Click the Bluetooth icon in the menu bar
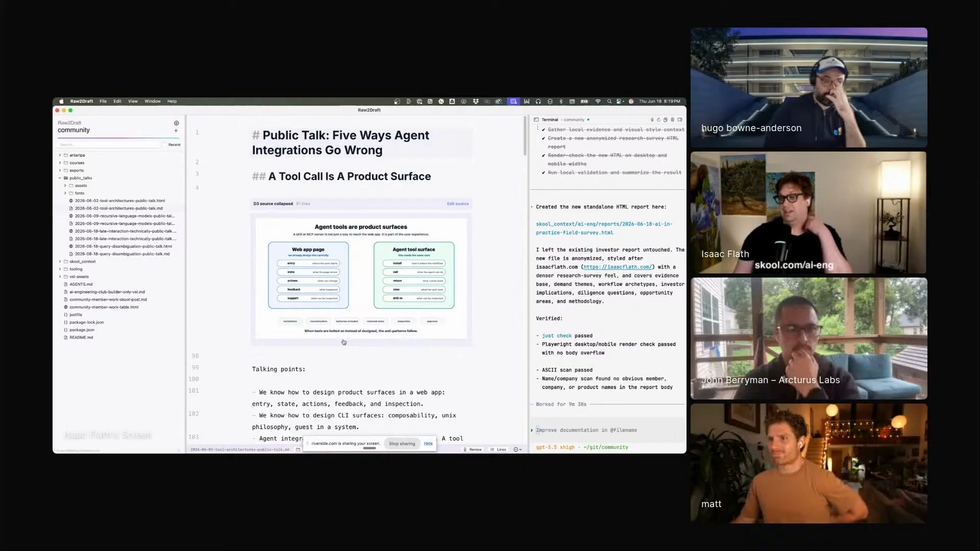The height and width of the screenshot is (551, 980). click(x=561, y=102)
